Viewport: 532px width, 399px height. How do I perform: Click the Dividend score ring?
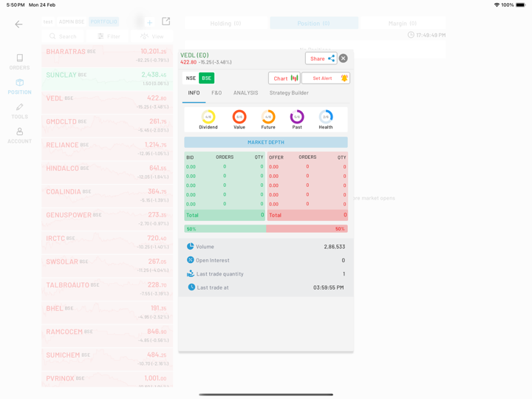208,117
